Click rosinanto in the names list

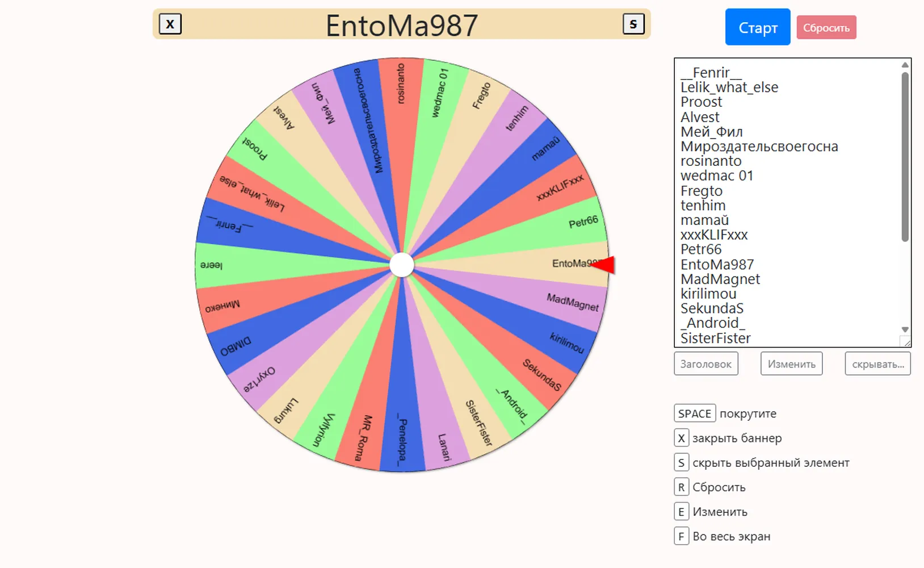coord(711,161)
